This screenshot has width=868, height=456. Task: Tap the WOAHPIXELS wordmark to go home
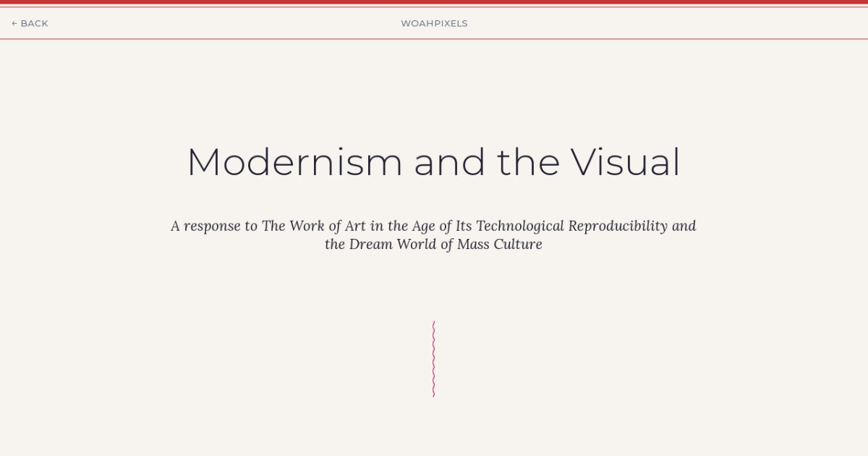coord(434,22)
